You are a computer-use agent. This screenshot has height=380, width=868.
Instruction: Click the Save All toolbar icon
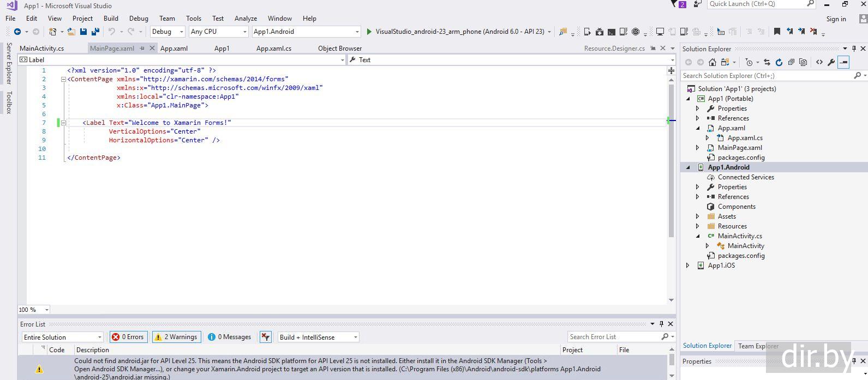click(95, 32)
